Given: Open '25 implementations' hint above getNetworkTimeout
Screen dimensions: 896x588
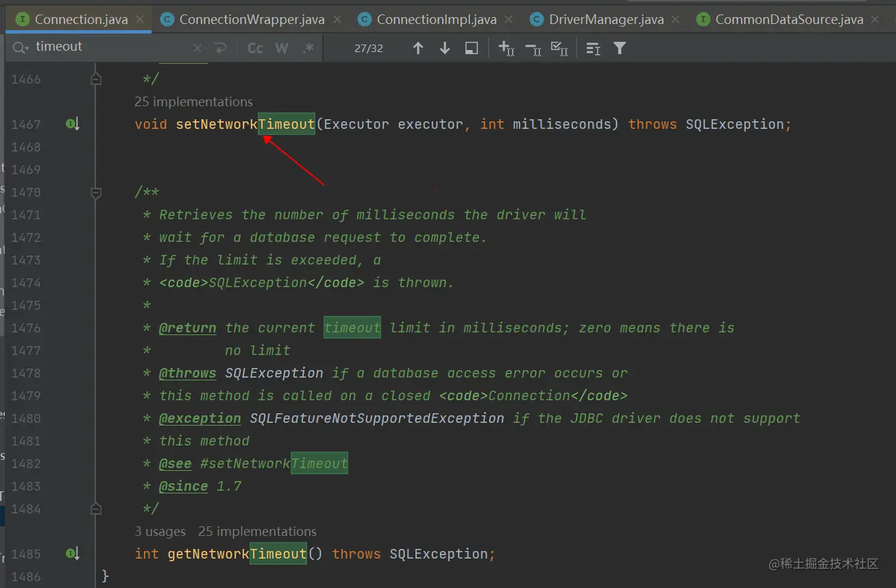Looking at the screenshot, I should tap(257, 531).
